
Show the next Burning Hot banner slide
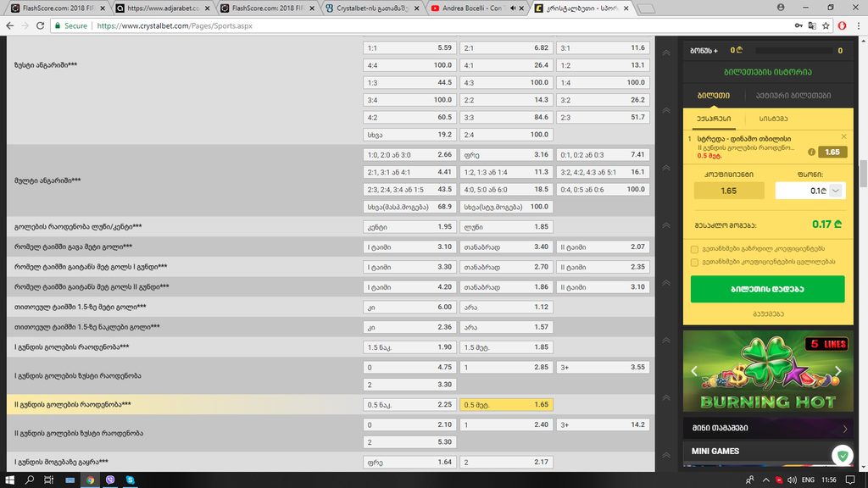pyautogui.click(x=838, y=371)
